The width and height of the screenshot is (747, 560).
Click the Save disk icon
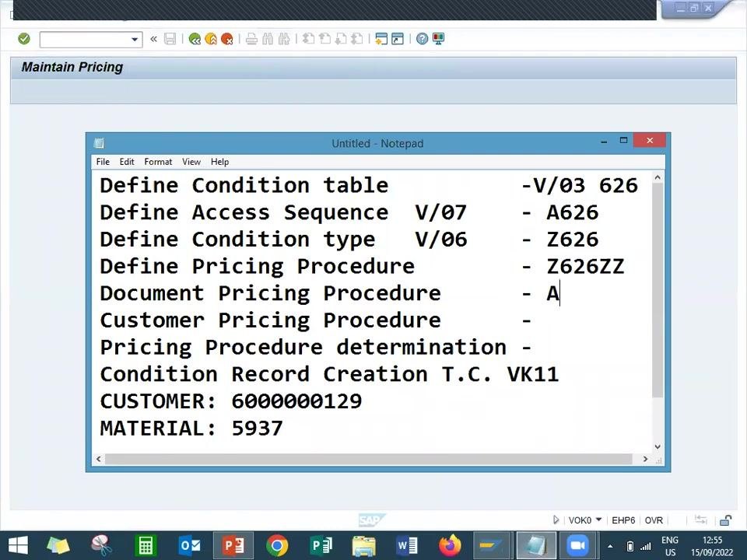click(x=170, y=39)
